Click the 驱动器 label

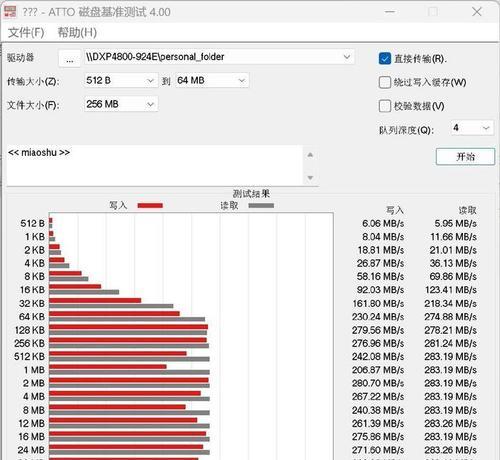(x=21, y=57)
